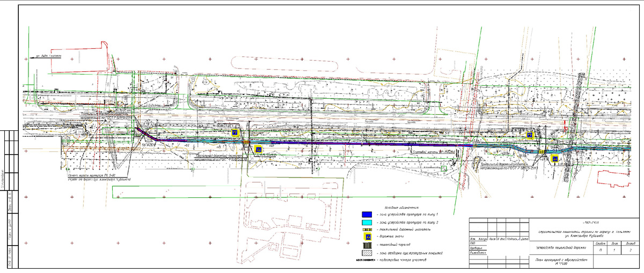Click the 'Условные обозначения' legend heading
Screen dimensions: 644x273
pos(401,208)
